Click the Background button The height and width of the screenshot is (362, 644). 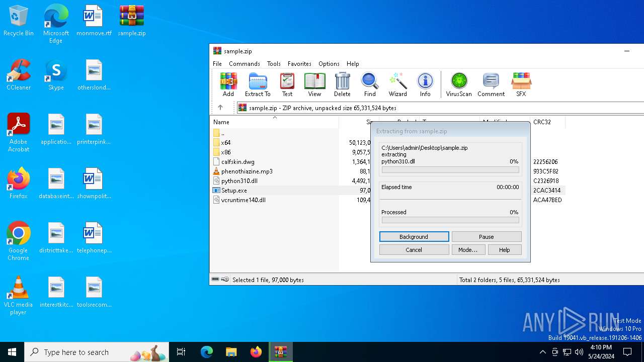(x=414, y=237)
